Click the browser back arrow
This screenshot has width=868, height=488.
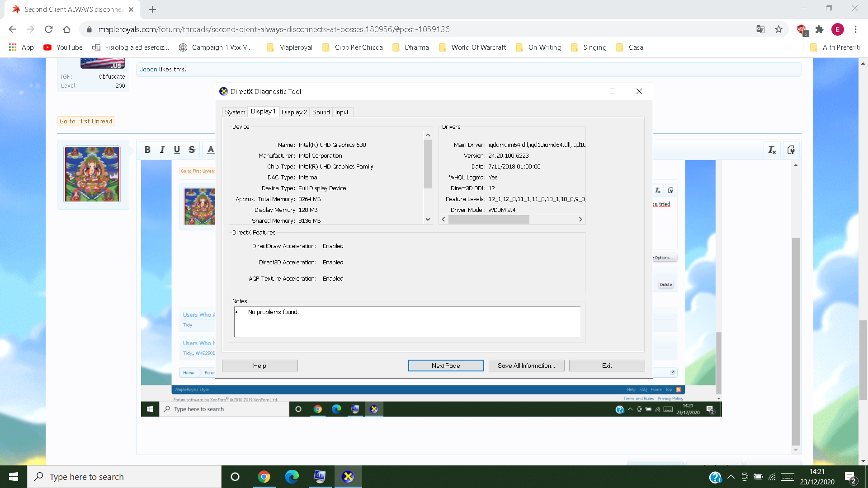[x=12, y=29]
